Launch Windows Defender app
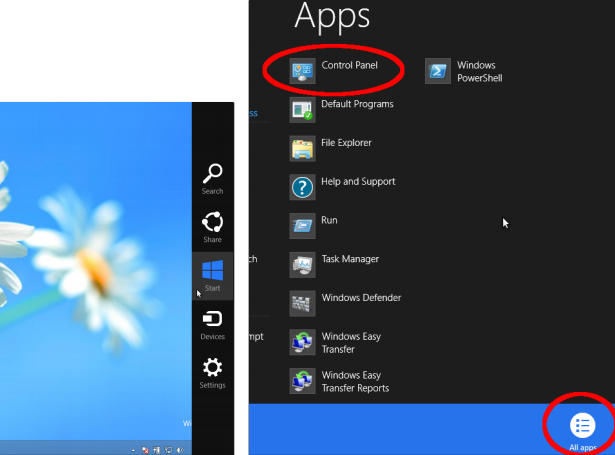 346,304
